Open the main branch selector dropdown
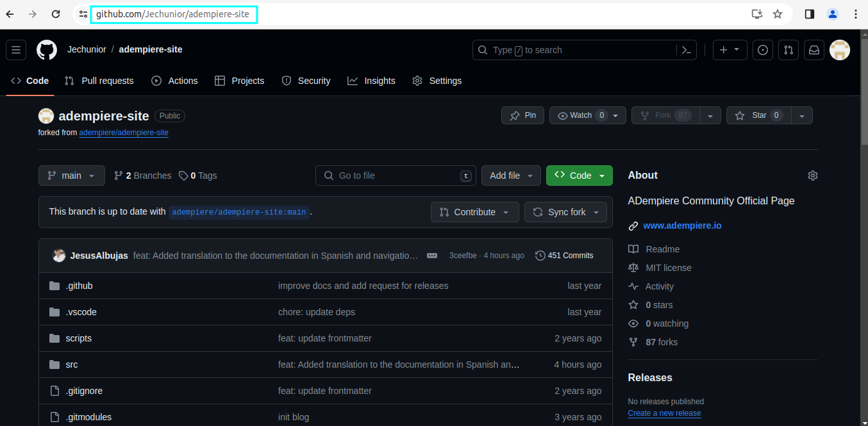This screenshot has height=426, width=868. 72,176
